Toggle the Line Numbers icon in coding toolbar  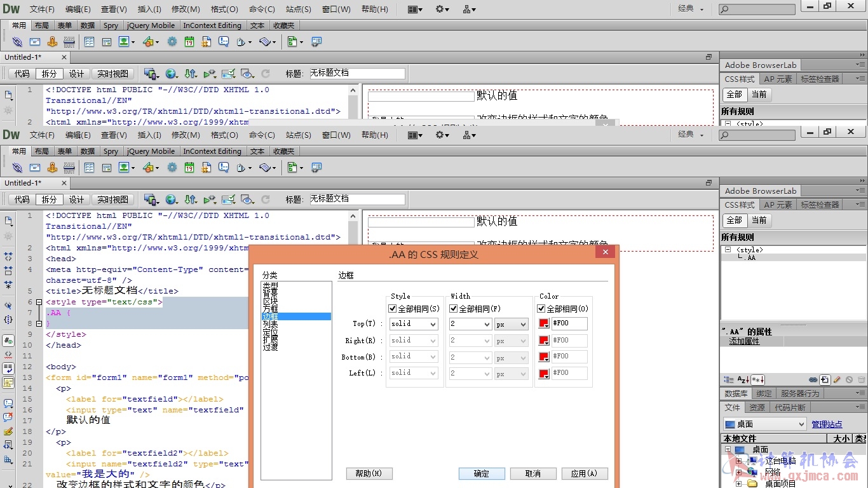tap(8, 341)
